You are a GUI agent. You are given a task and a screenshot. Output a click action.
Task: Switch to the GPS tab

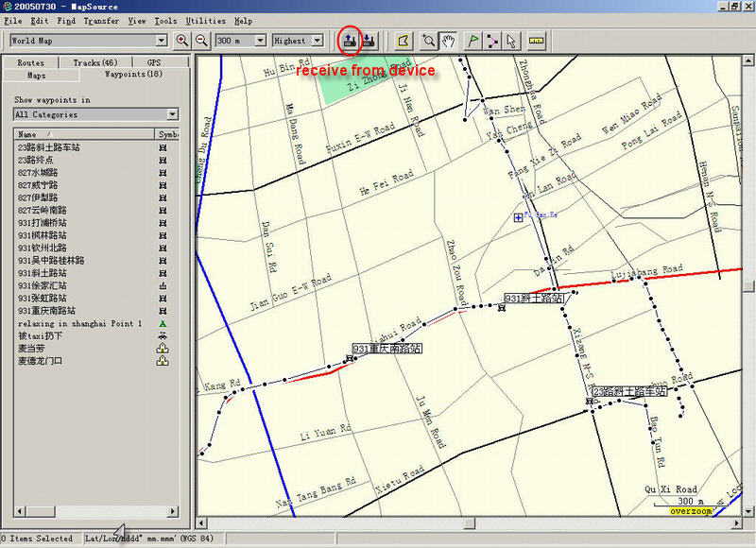pyautogui.click(x=154, y=62)
